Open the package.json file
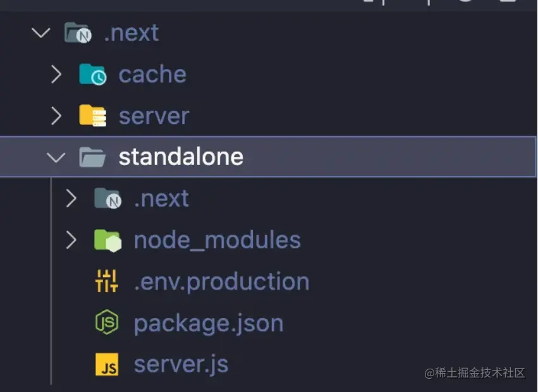This screenshot has width=538, height=392. (209, 323)
